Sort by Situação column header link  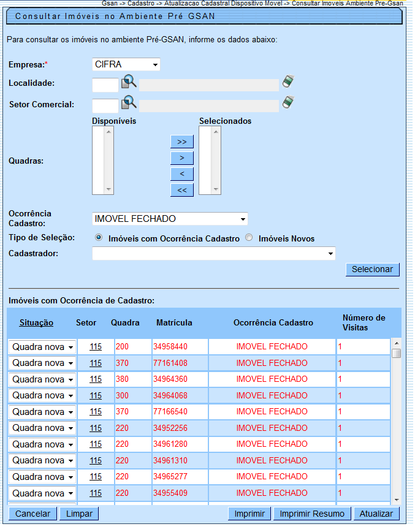(x=36, y=322)
